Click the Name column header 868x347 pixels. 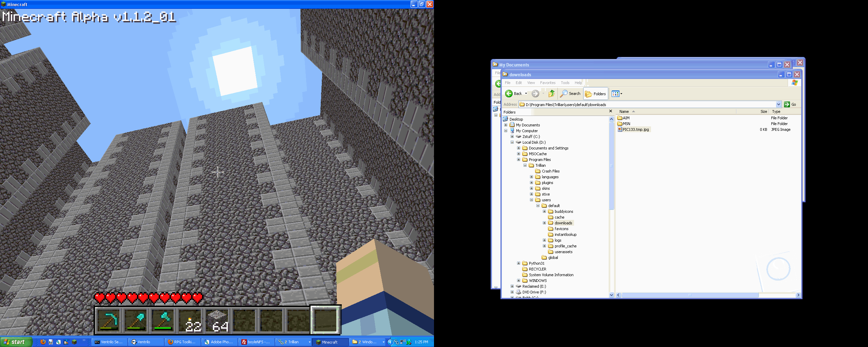click(x=676, y=111)
